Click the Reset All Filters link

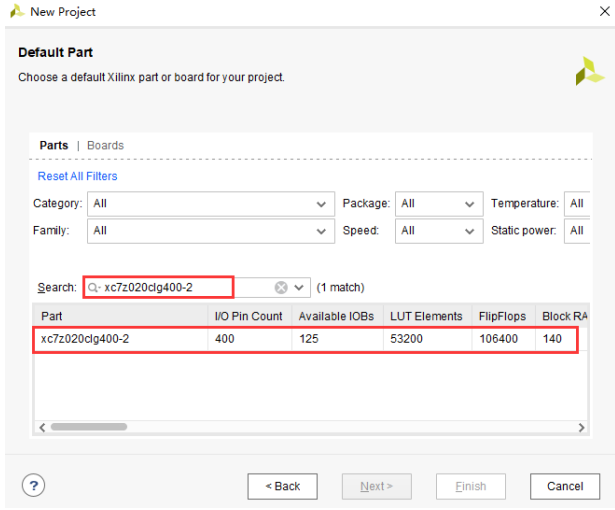tap(77, 176)
